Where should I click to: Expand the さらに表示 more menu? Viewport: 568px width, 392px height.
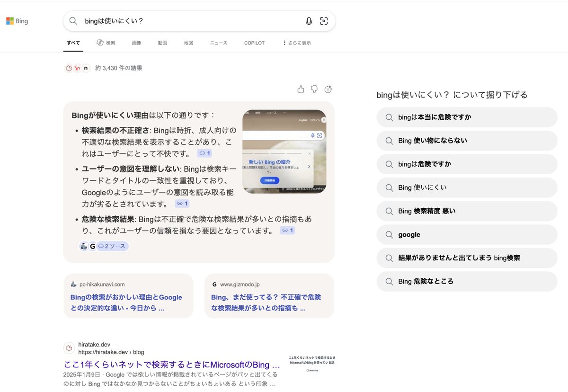[297, 43]
